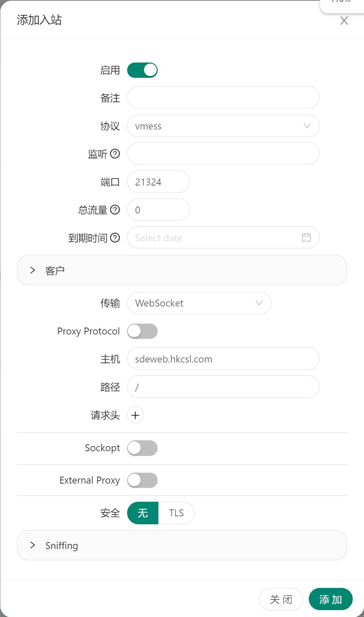Click the 关闭 button

pyautogui.click(x=281, y=599)
